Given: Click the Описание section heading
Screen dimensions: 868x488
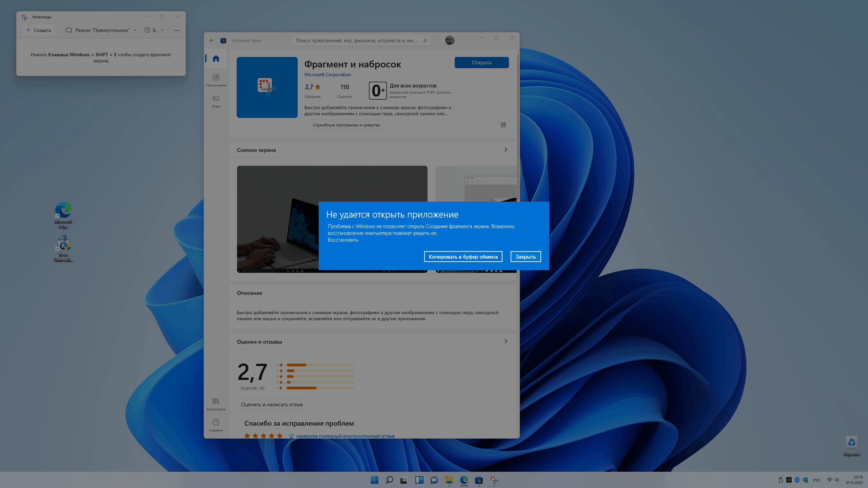Looking at the screenshot, I should click(250, 293).
